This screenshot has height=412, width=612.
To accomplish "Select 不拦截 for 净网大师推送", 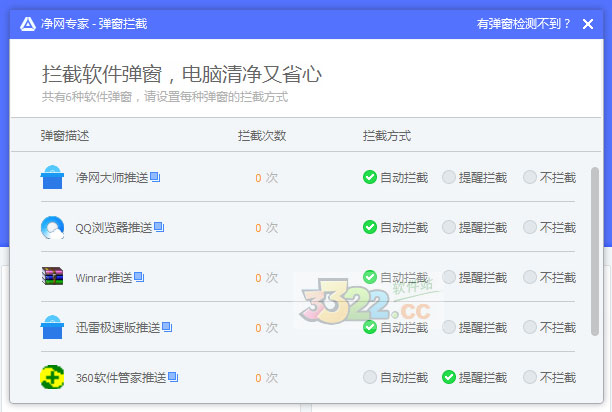I will (550, 178).
